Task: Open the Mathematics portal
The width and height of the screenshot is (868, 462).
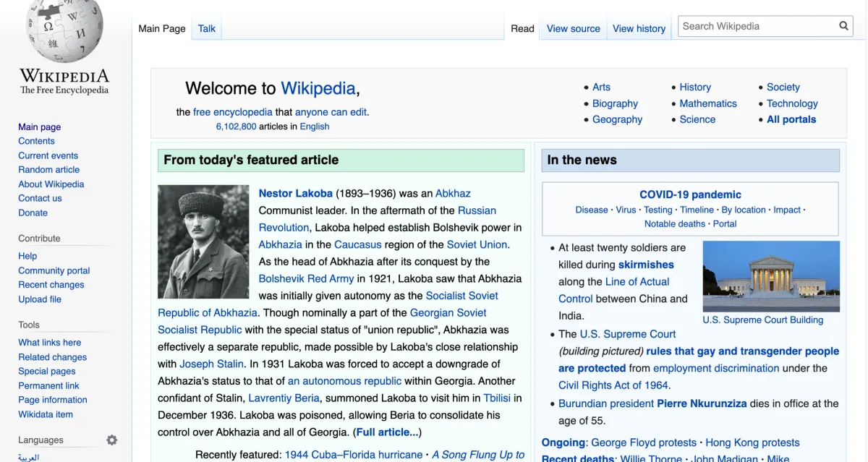Action: (708, 103)
